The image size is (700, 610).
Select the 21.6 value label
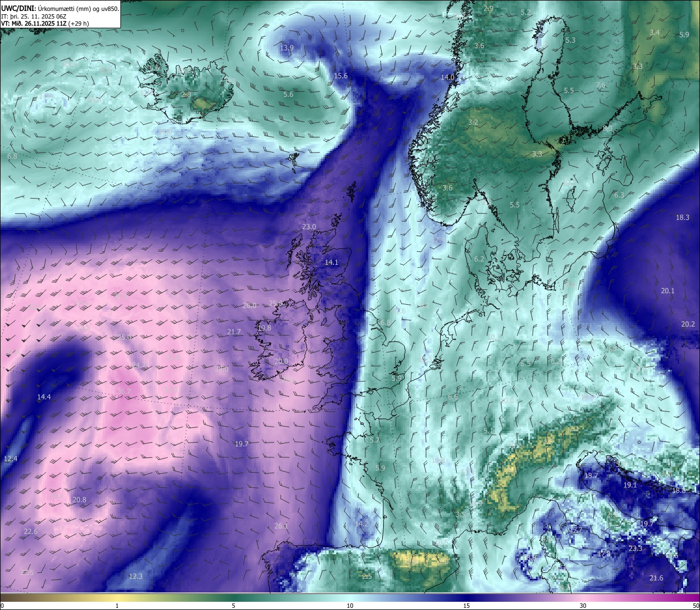tap(656, 578)
